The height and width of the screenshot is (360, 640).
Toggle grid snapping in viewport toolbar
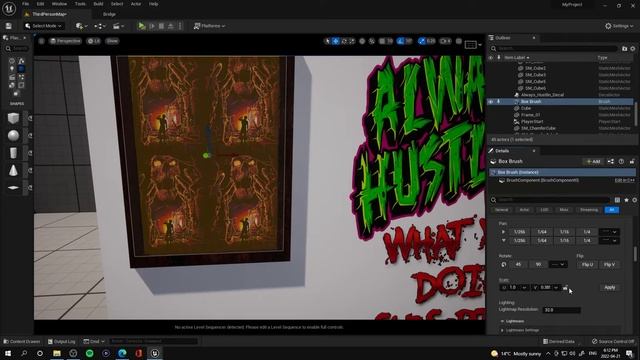click(x=382, y=41)
